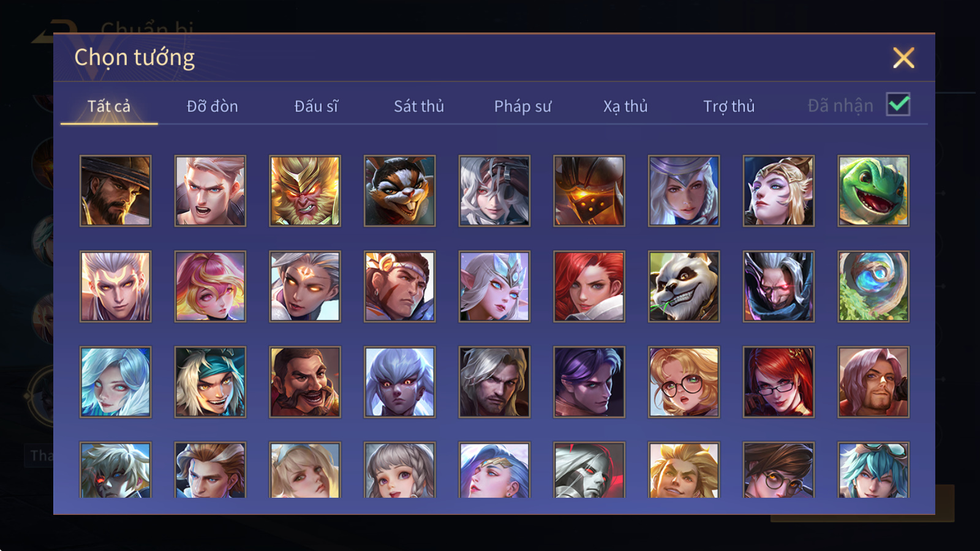Select the pink-haired girl hero portrait
This screenshot has height=551, width=980.
click(x=210, y=286)
